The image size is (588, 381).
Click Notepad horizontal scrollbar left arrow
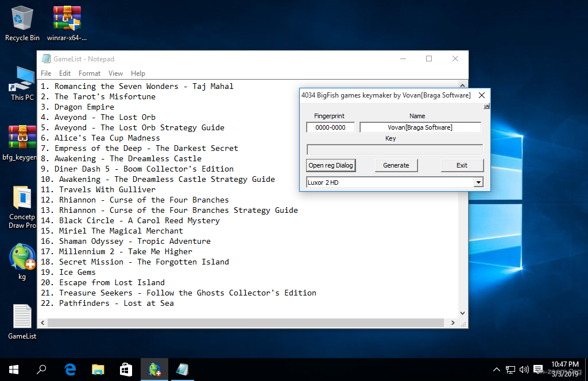[x=42, y=323]
